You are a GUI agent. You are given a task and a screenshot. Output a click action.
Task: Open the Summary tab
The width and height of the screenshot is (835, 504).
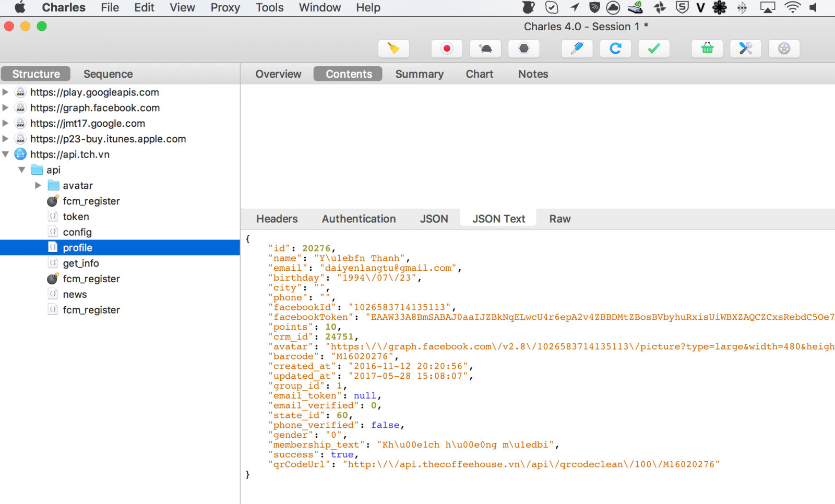pos(419,74)
